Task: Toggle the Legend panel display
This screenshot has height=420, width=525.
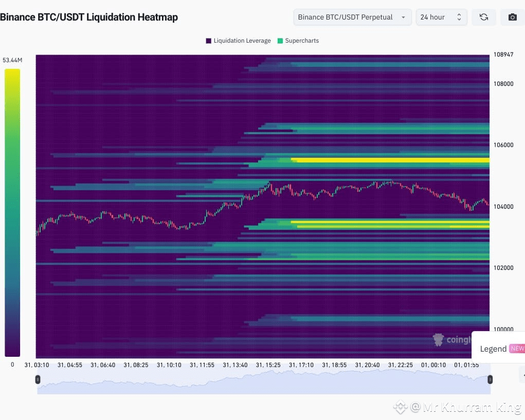Action: pyautogui.click(x=493, y=349)
